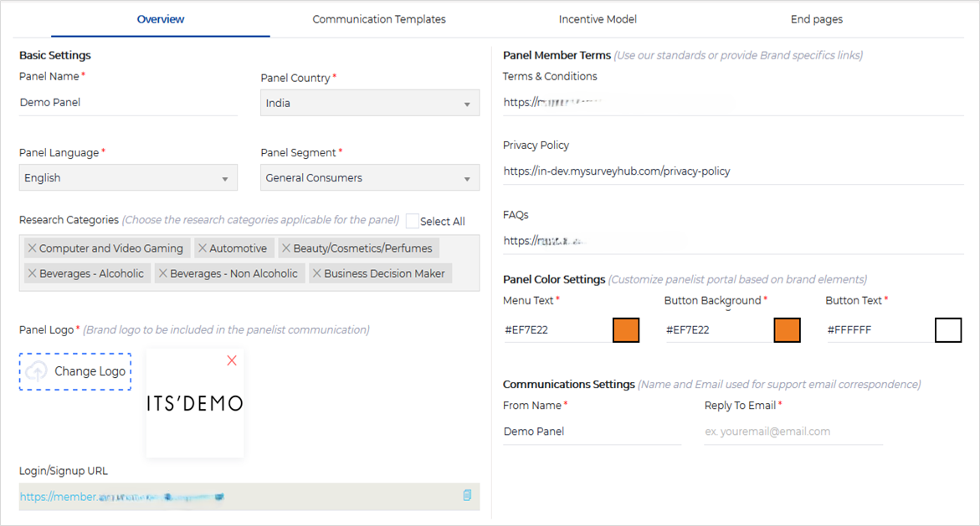Remove the Beauty/Cosmetics/Perfumes tag
The width and height of the screenshot is (980, 526).
coord(286,248)
